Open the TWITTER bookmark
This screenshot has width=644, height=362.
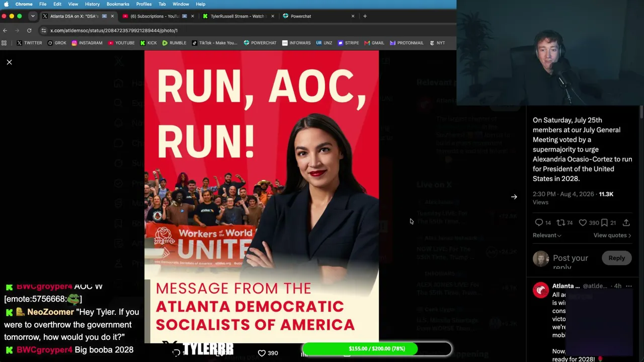pos(29,43)
